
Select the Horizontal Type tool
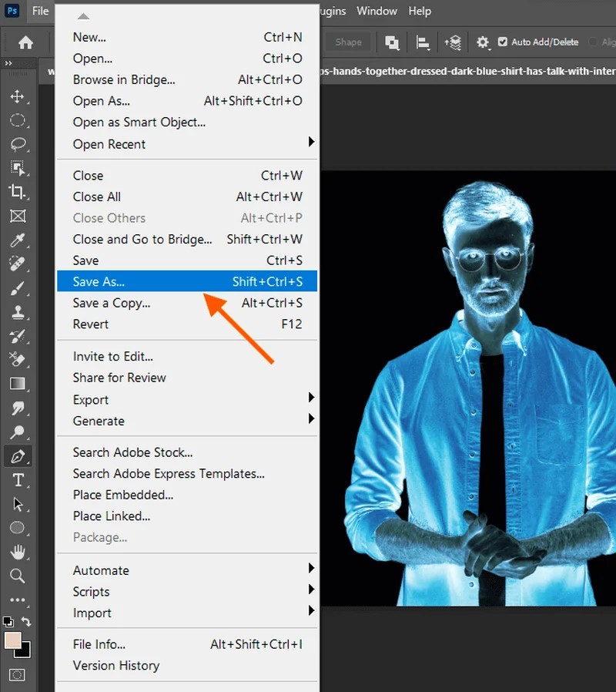(18, 480)
